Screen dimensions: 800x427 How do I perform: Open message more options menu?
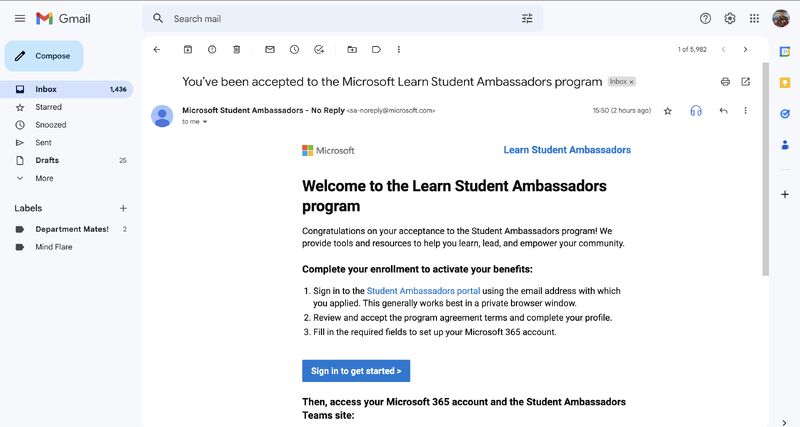pyautogui.click(x=745, y=111)
